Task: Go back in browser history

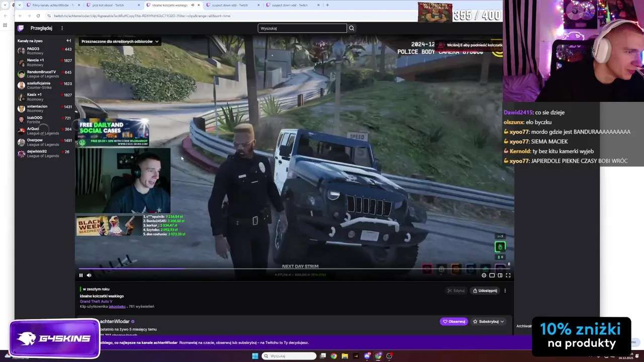Action: tap(20, 16)
